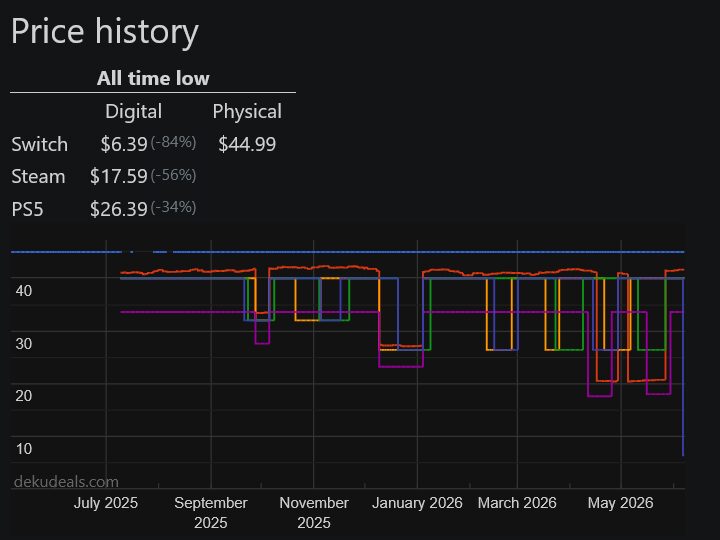Click the November 2025 axis label

pyautogui.click(x=314, y=512)
